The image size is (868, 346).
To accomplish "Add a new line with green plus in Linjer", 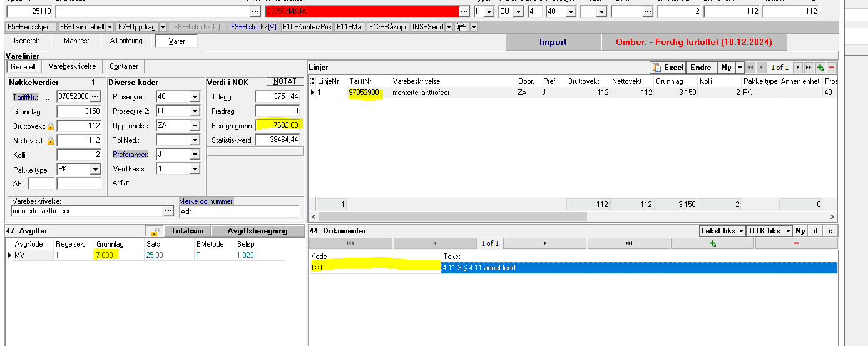I will tap(820, 68).
